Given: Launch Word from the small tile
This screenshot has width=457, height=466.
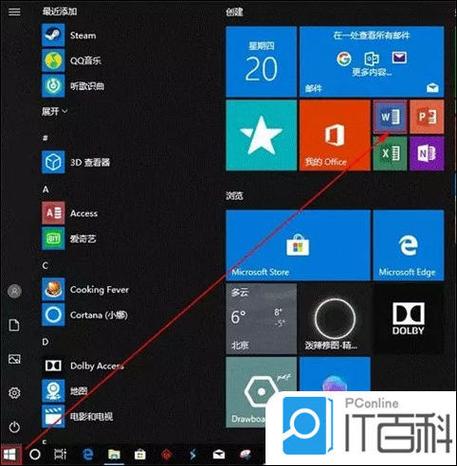Looking at the screenshot, I should tap(390, 117).
